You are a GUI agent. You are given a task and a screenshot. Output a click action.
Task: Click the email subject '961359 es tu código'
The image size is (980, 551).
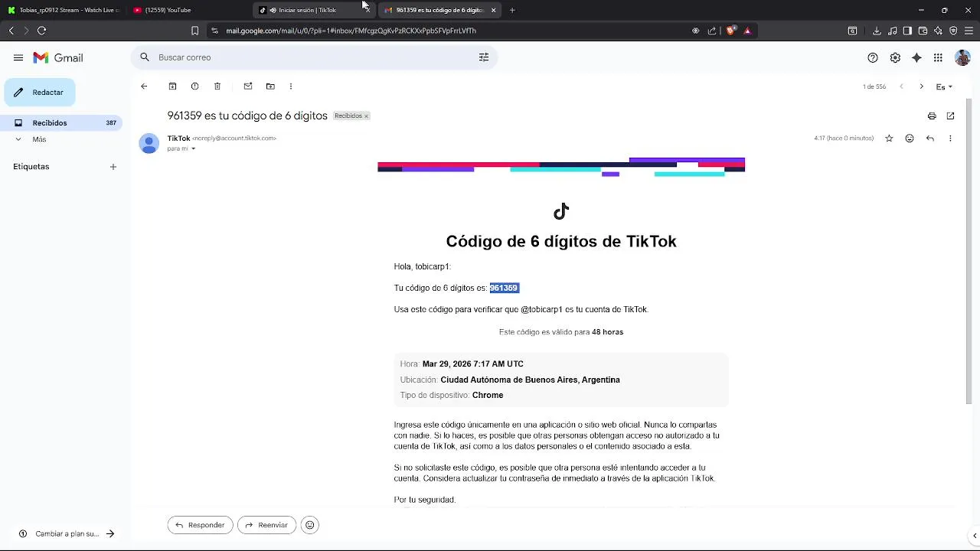247,116
